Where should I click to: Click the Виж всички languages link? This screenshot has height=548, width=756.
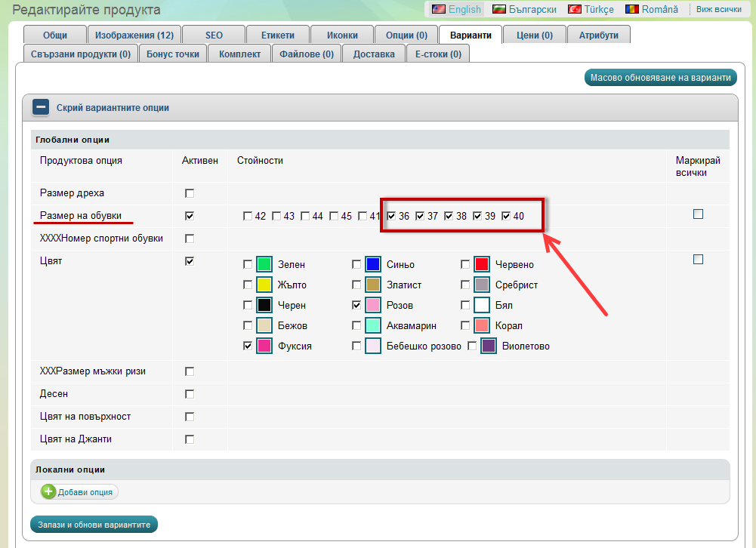pos(718,9)
